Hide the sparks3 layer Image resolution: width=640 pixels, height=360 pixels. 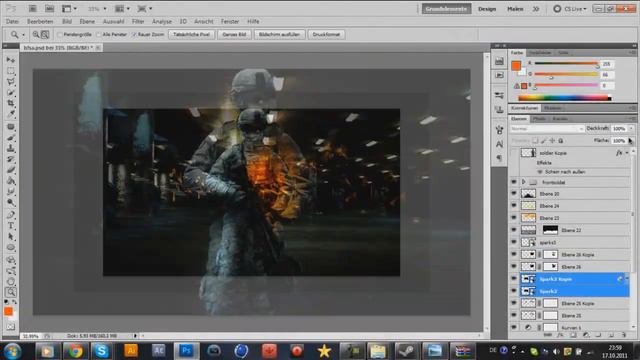[x=514, y=242]
